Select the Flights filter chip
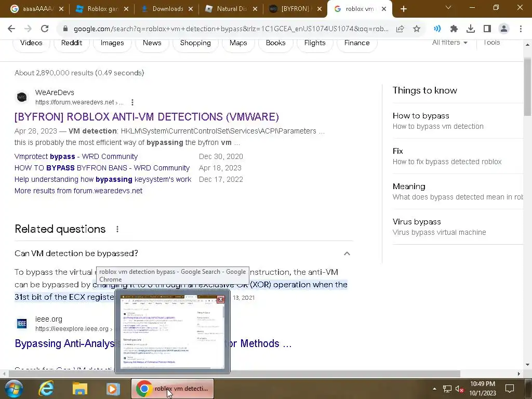The height and width of the screenshot is (399, 532). [x=315, y=43]
